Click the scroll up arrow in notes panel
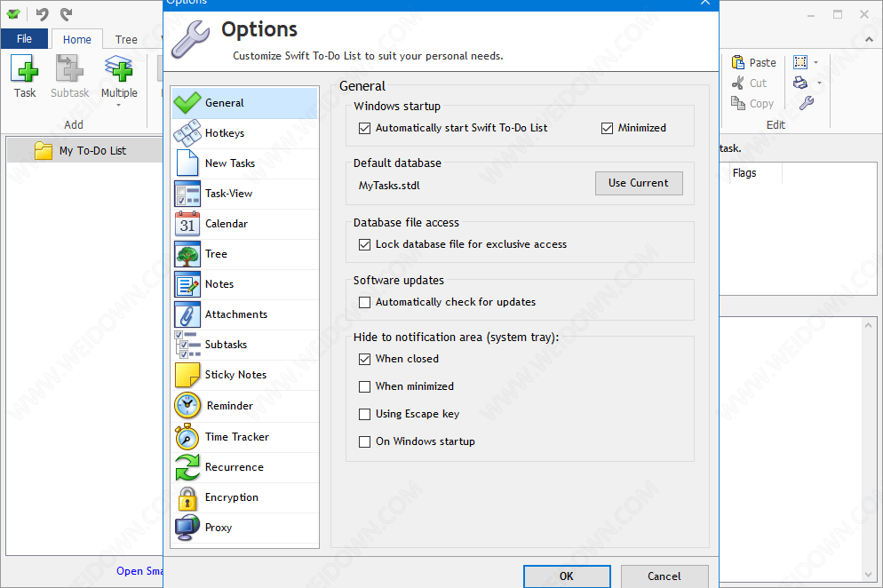The image size is (883, 588). (x=868, y=326)
